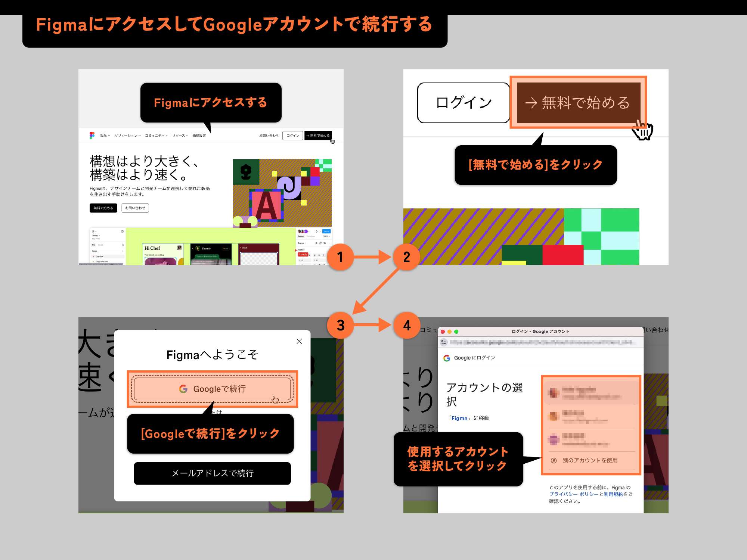The image size is (747, 560).
Task: Select the first account in the Google list
Action: [591, 393]
